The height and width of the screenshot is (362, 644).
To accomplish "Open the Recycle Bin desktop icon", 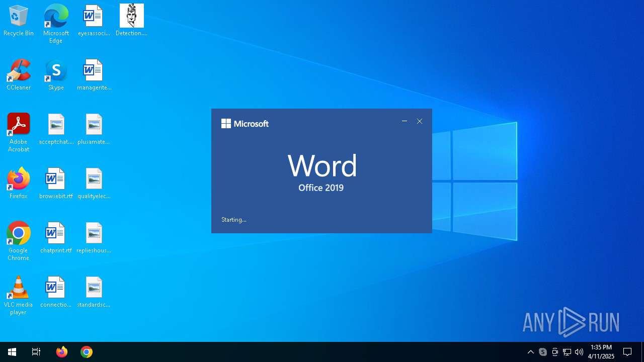I will [19, 21].
